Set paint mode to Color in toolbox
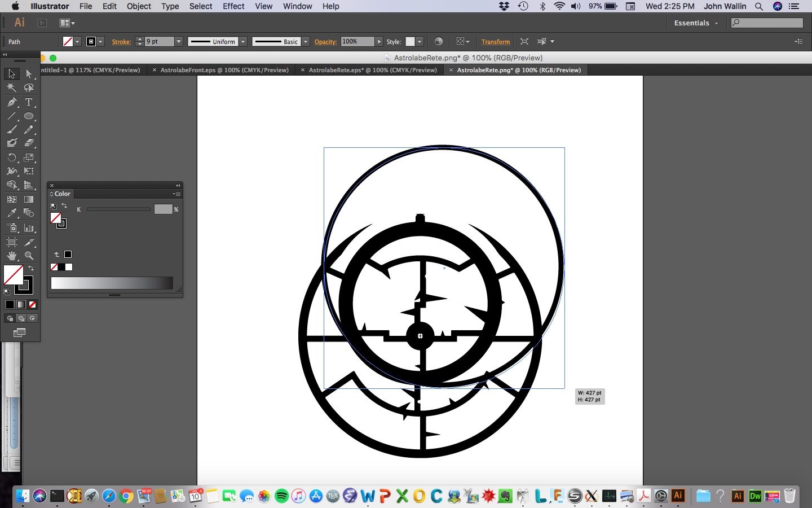Screen dimensions: 812x508 (10, 305)
